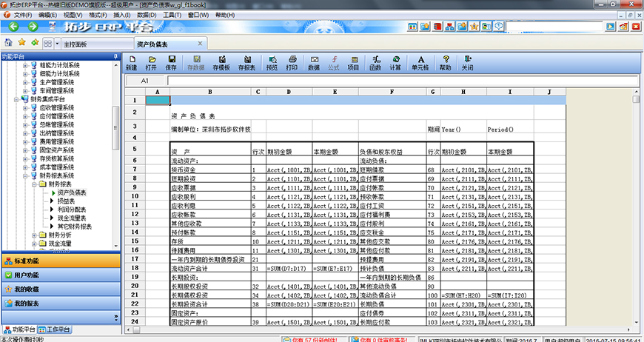Open the 函数 (function) tool
The width and height of the screenshot is (644, 342).
coord(375,62)
